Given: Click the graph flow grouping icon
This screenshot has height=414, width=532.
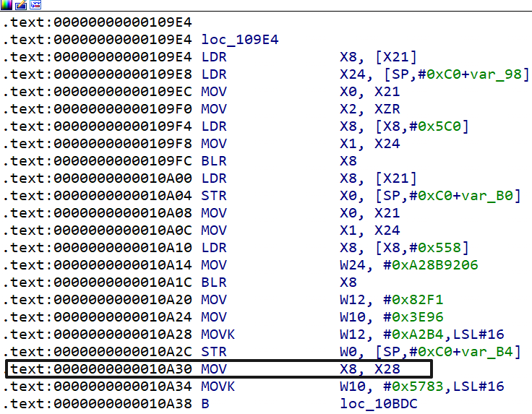Looking at the screenshot, I should point(35,4).
